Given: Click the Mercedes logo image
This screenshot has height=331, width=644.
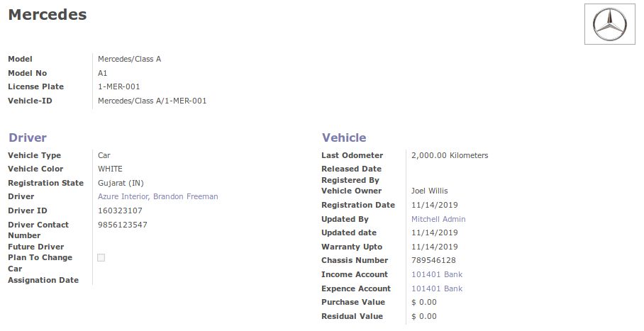Looking at the screenshot, I should pyautogui.click(x=610, y=24).
